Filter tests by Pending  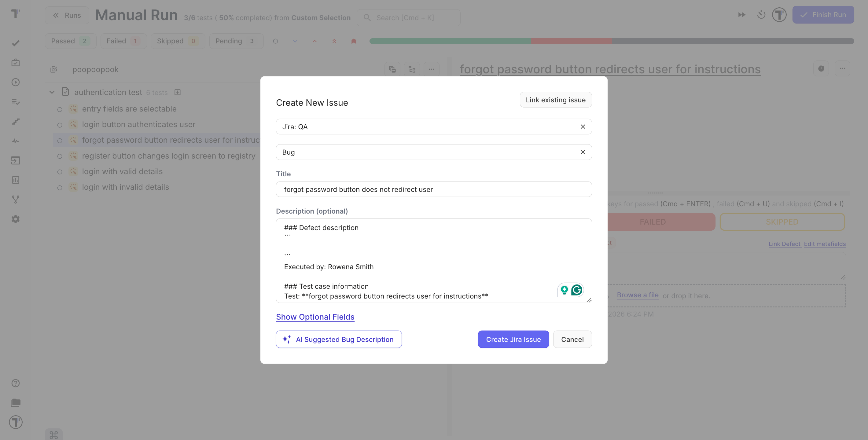236,41
